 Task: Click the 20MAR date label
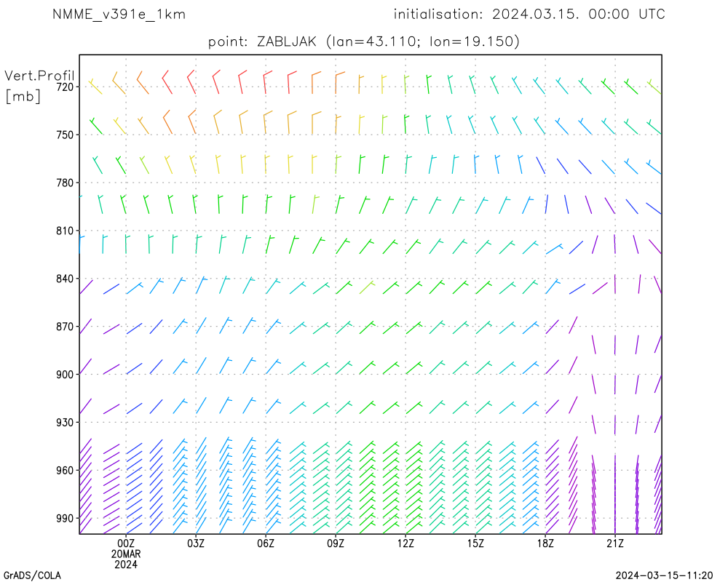pos(126,554)
